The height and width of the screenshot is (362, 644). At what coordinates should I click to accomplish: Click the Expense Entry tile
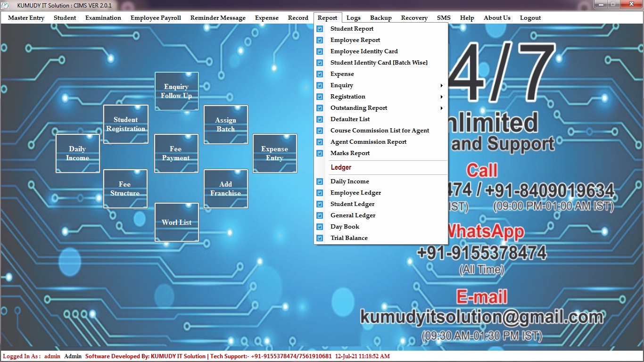click(275, 154)
